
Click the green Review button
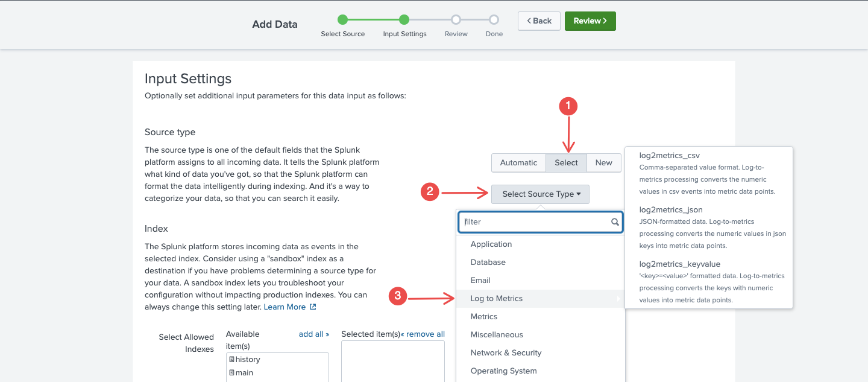(x=590, y=21)
